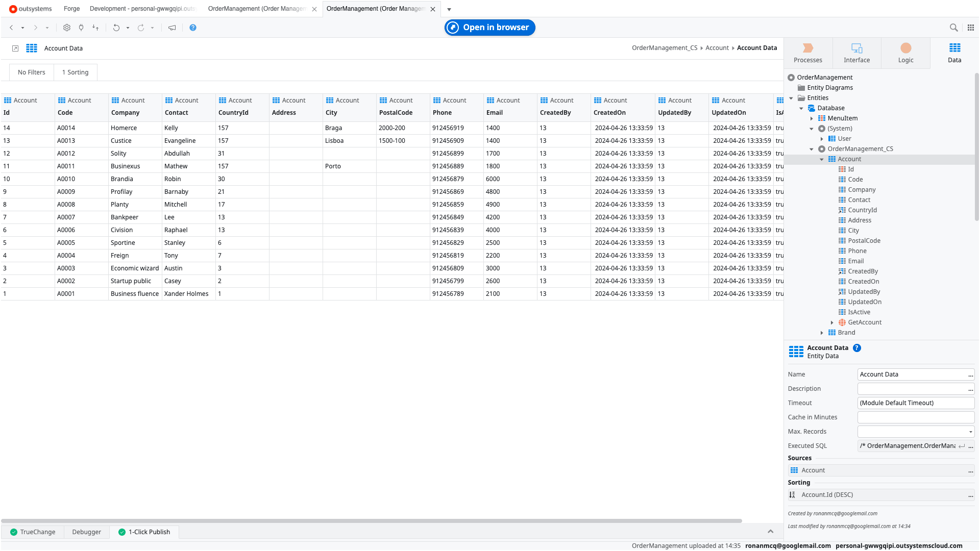Viewport: 980px width, 551px height.
Task: Click the redo arrow icon
Action: click(141, 28)
